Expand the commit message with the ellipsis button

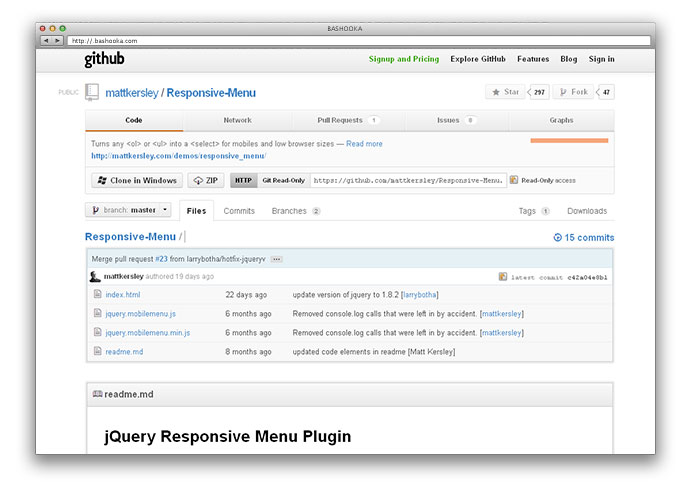pyautogui.click(x=276, y=259)
